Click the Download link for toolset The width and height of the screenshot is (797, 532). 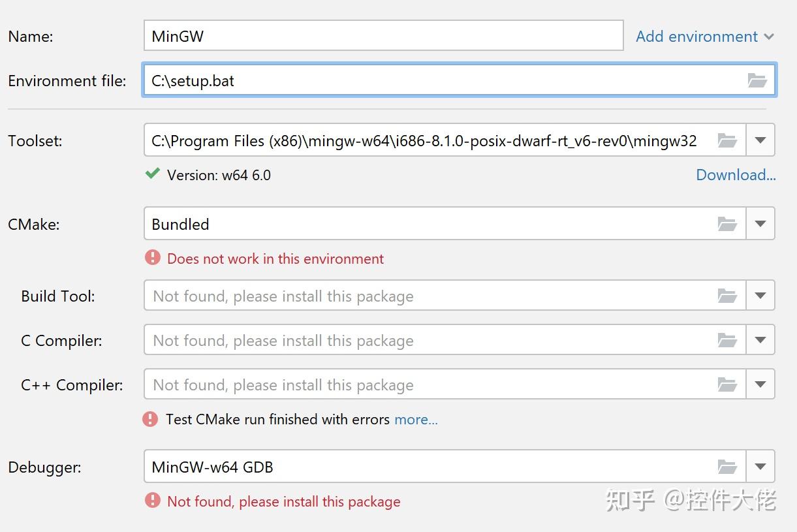tap(735, 174)
